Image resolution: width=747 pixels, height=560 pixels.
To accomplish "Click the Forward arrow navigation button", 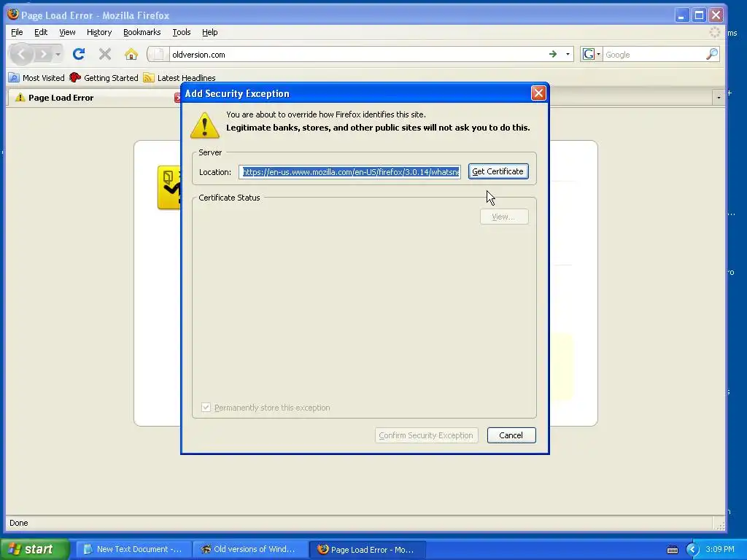I will (x=43, y=54).
